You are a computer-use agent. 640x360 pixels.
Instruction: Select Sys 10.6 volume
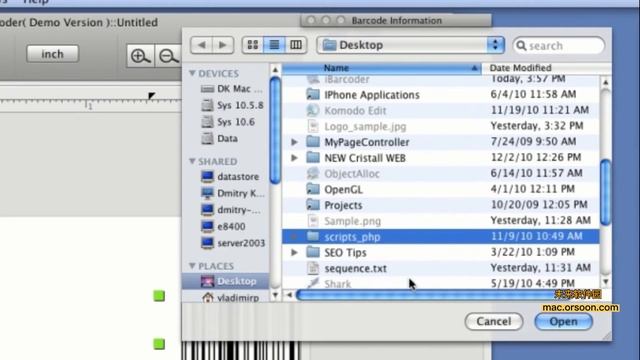point(229,122)
